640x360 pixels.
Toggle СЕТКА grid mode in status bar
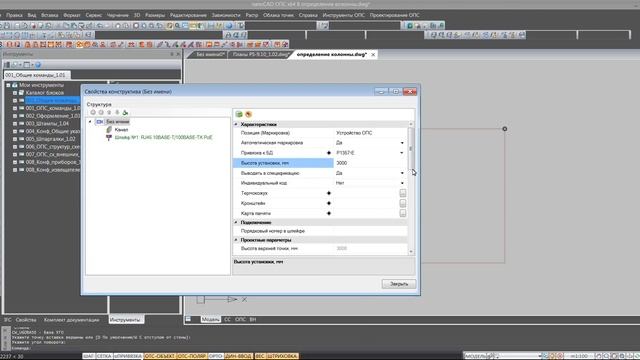(x=104, y=356)
